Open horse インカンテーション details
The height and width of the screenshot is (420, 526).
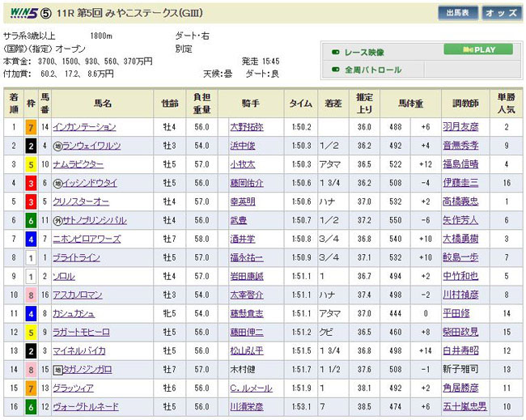[85, 127]
